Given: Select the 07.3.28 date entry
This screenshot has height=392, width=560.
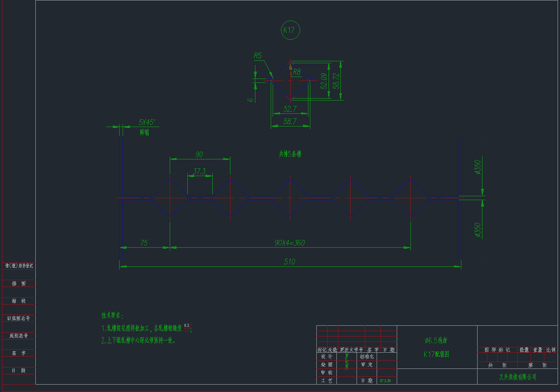Looking at the screenshot, I should point(385,380).
